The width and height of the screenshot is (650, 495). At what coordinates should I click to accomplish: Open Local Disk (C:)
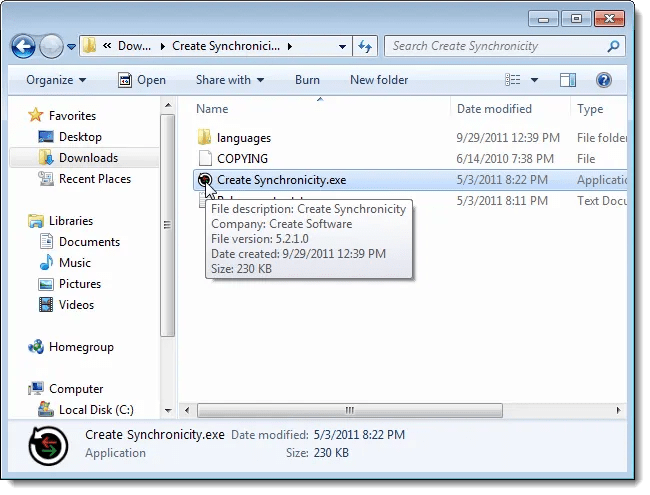(96, 410)
